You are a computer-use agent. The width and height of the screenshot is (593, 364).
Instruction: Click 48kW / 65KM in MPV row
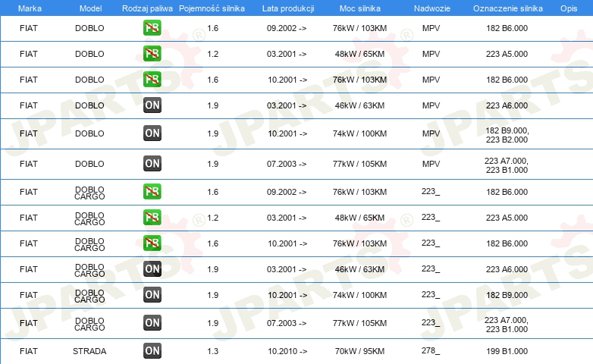click(359, 54)
